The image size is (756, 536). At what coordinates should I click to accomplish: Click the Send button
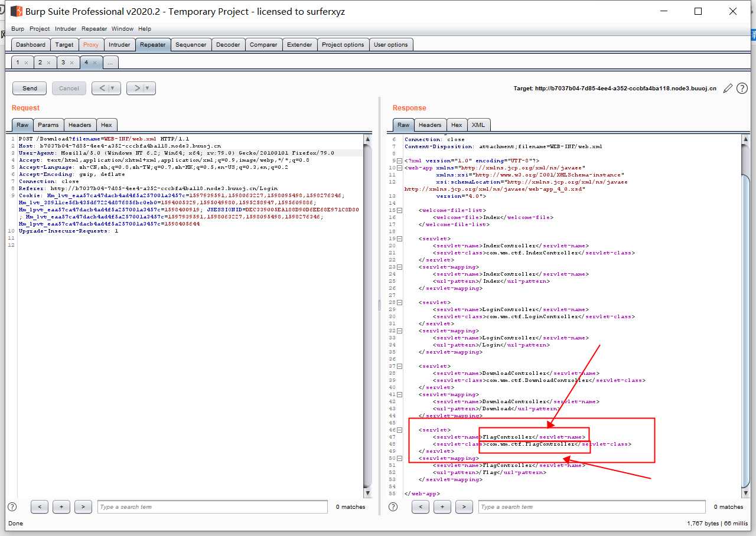[30, 88]
